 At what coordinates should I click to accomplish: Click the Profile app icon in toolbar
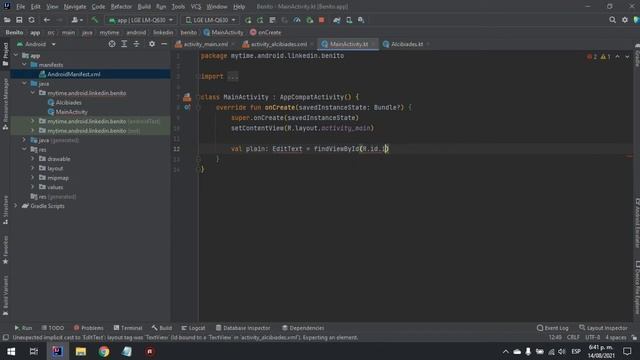(x=297, y=20)
